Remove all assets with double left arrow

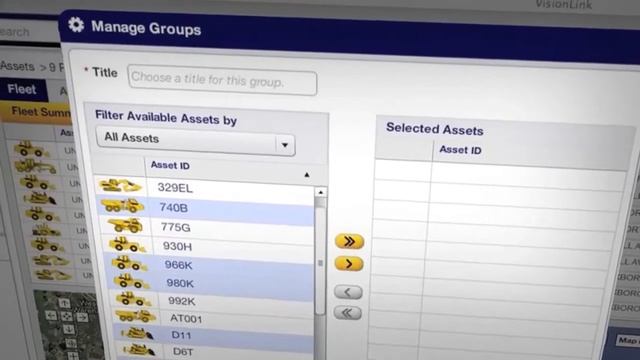pyautogui.click(x=348, y=313)
